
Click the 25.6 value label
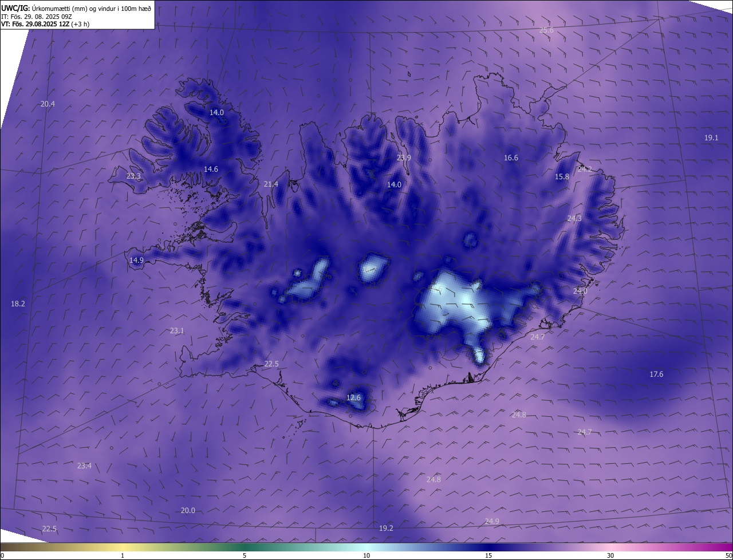(x=547, y=30)
